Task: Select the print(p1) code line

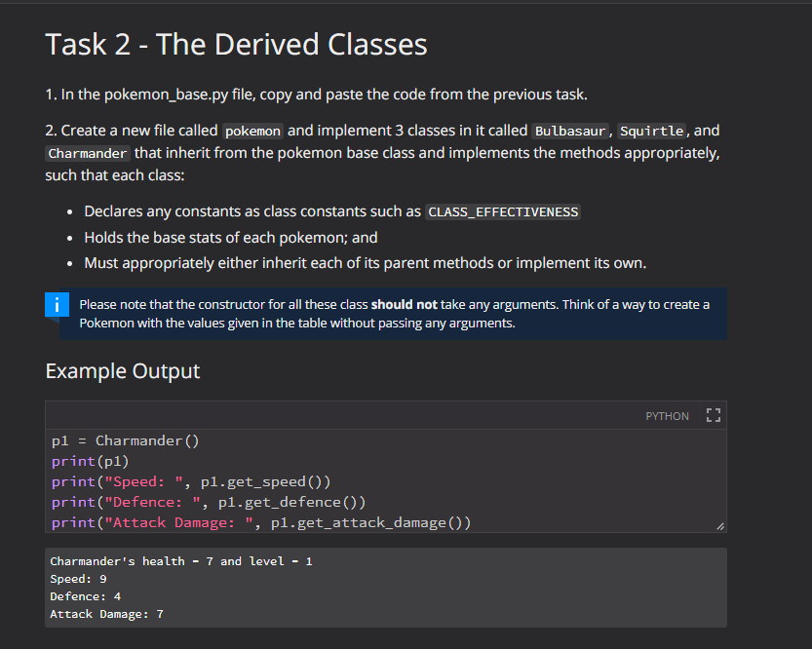Action: (93, 461)
